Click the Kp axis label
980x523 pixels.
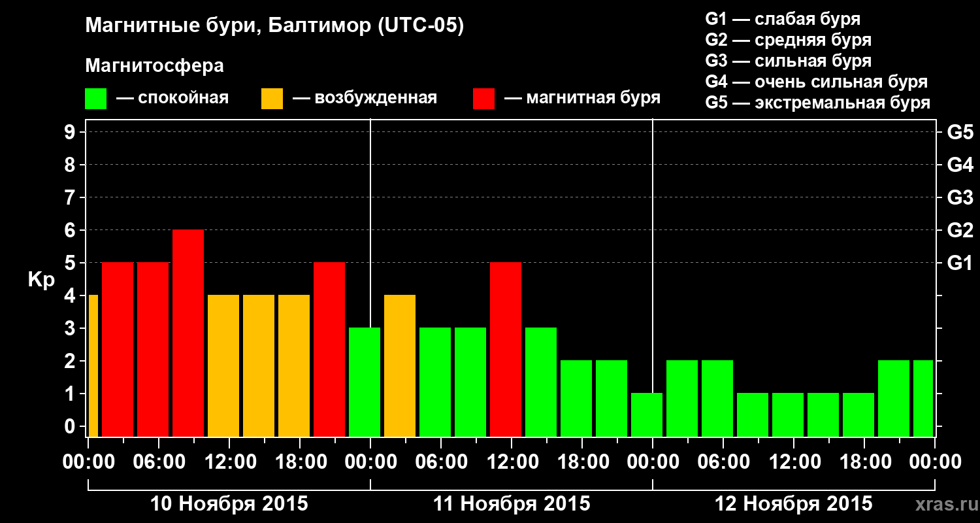coord(41,280)
